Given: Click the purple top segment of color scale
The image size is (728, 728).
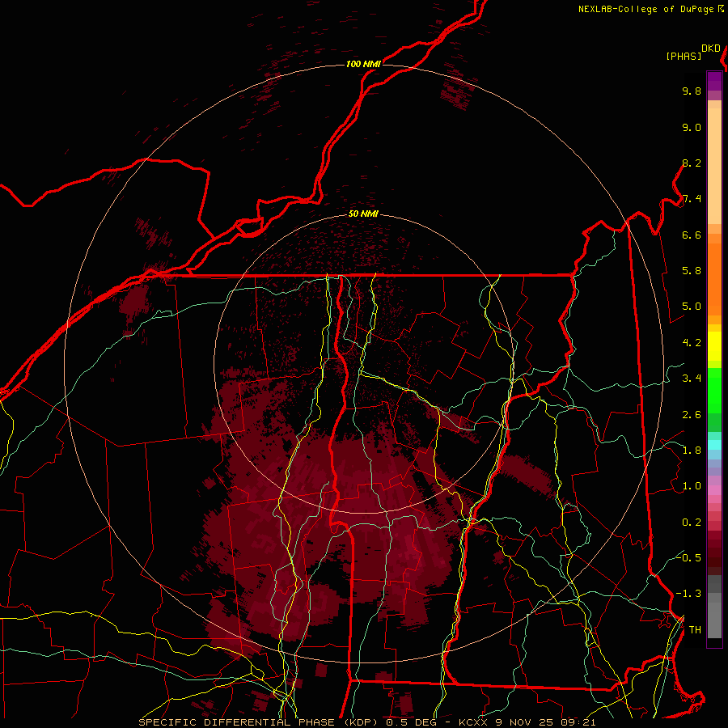Looking at the screenshot, I should pos(714,81).
